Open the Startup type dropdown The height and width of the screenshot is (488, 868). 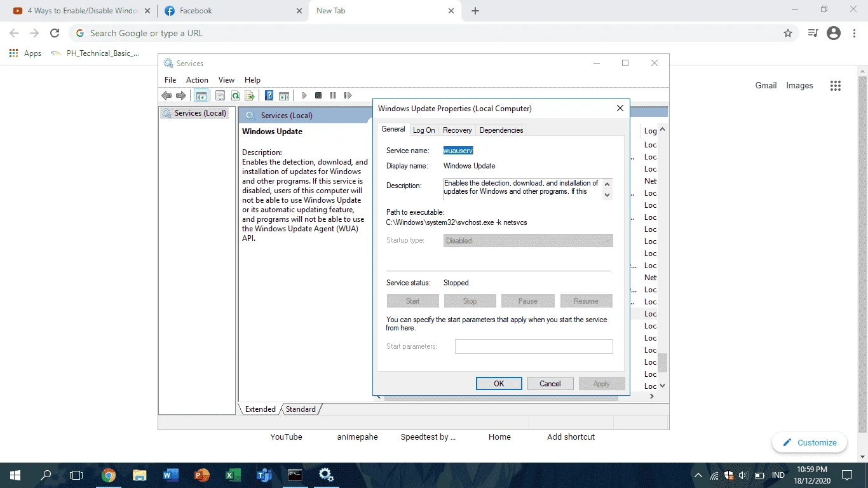click(528, 241)
